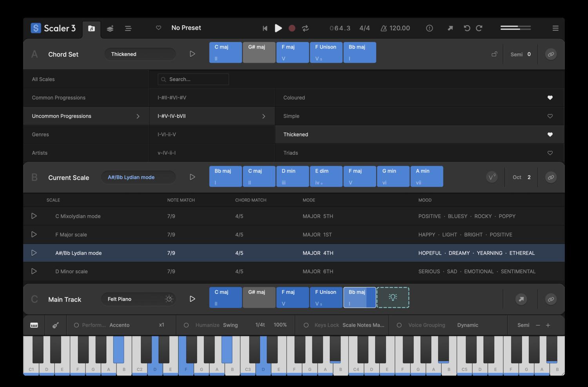Click the padlock icon in the Chord Set row
The height and width of the screenshot is (387, 588).
pos(494,54)
